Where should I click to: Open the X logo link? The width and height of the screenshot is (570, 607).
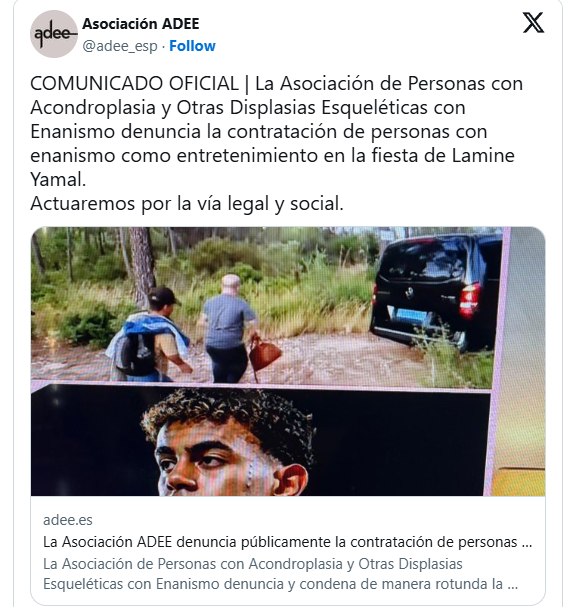pos(533,23)
